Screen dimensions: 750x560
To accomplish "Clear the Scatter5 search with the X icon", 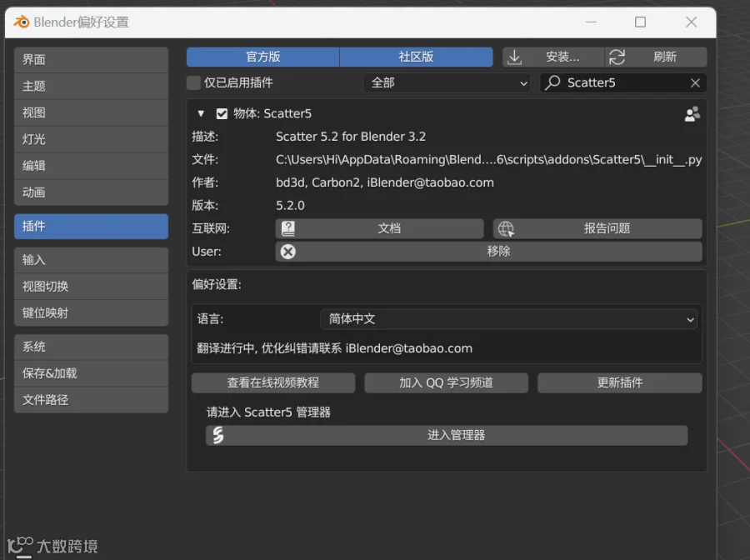I will click(695, 82).
